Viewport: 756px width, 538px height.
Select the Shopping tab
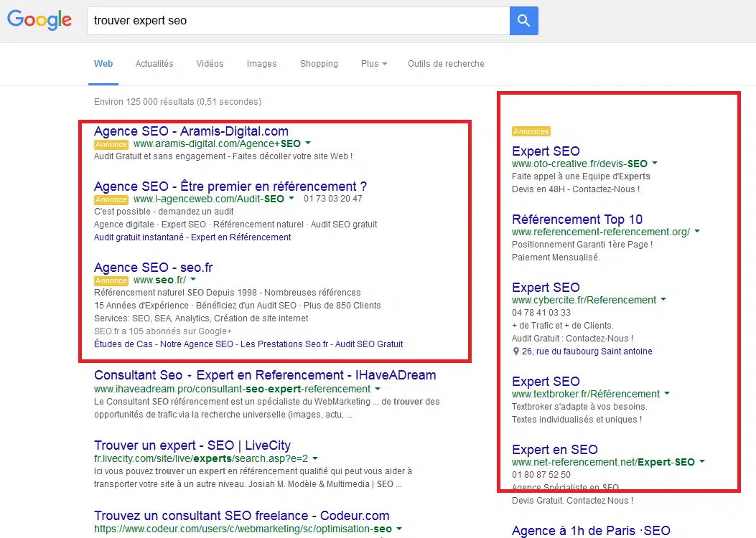(x=319, y=64)
